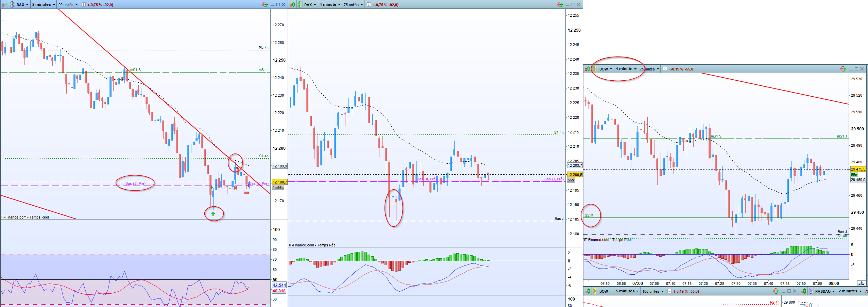The width and height of the screenshot is (868, 307).
Task: Open the NASDAQ instrument dropdown
Action: coord(825,291)
